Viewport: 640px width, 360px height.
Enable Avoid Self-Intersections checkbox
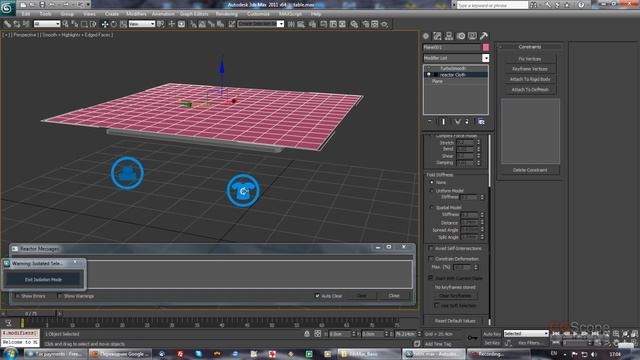pos(431,248)
